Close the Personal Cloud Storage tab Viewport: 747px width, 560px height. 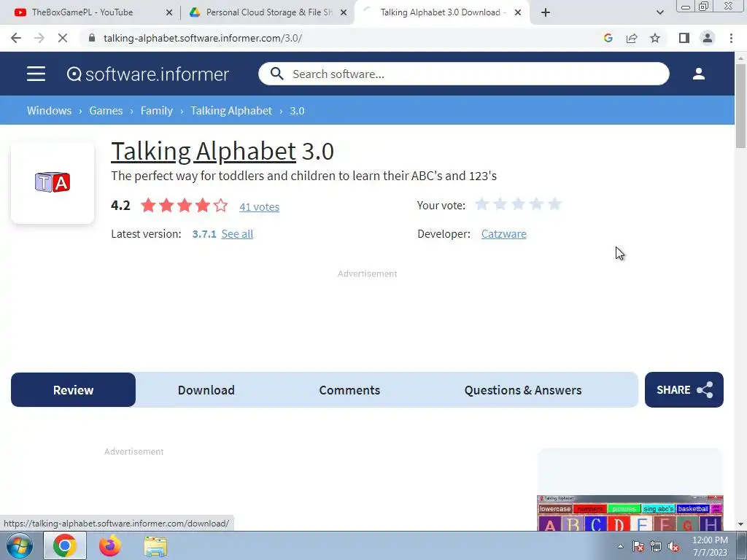pyautogui.click(x=344, y=12)
